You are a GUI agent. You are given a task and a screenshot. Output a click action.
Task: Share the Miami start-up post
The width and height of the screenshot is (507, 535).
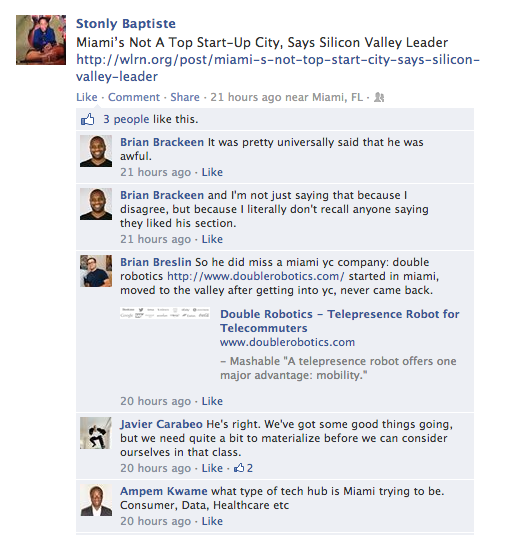pyautogui.click(x=185, y=97)
